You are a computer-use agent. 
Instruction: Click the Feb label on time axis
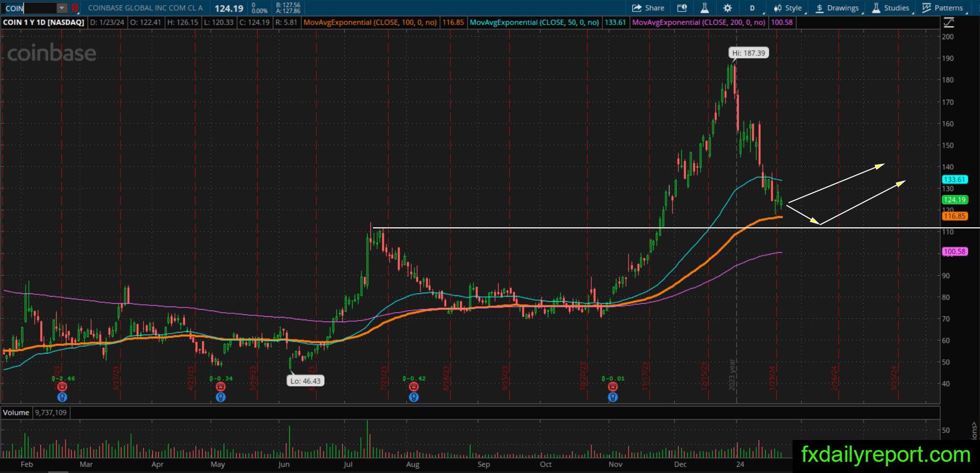pos(27,464)
